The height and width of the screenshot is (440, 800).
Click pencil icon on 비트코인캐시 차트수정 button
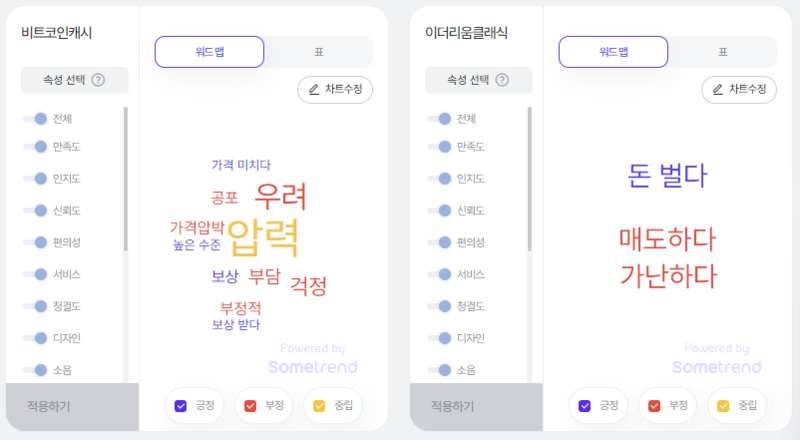(314, 89)
